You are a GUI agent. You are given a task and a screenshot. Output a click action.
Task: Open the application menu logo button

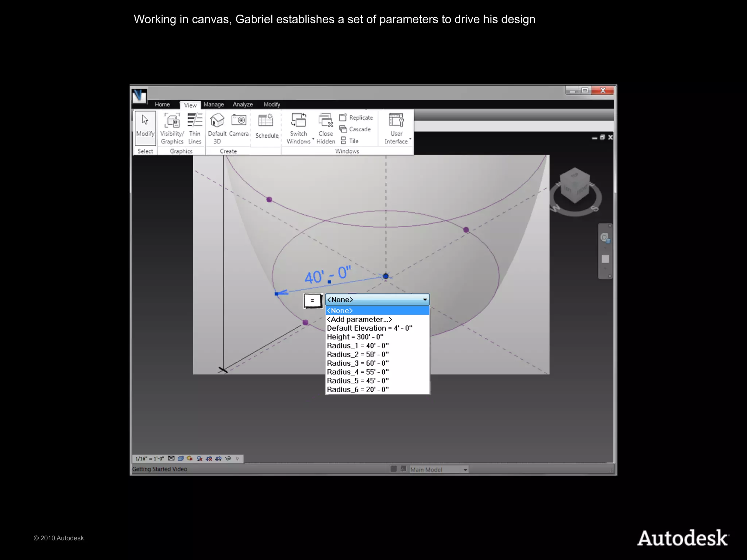coord(139,96)
